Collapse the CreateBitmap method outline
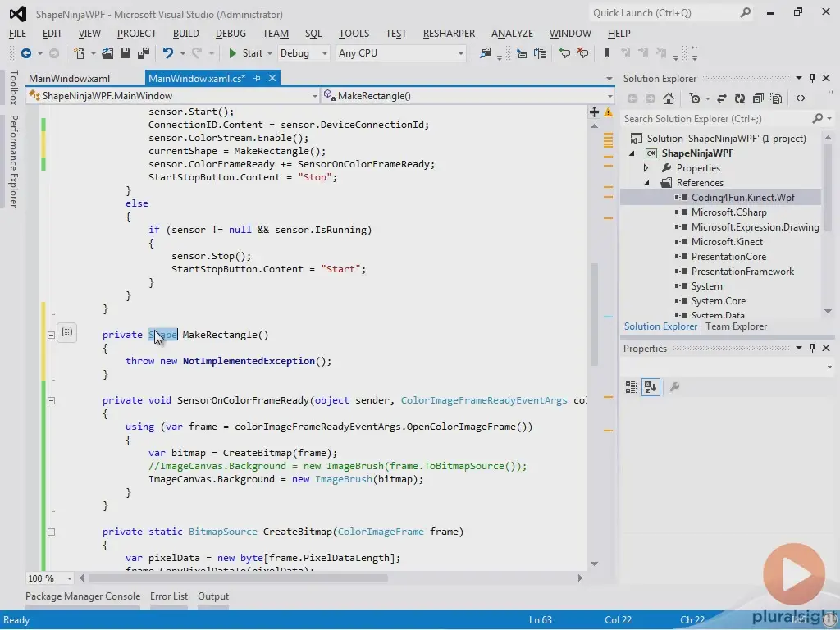The width and height of the screenshot is (840, 630). tap(51, 532)
